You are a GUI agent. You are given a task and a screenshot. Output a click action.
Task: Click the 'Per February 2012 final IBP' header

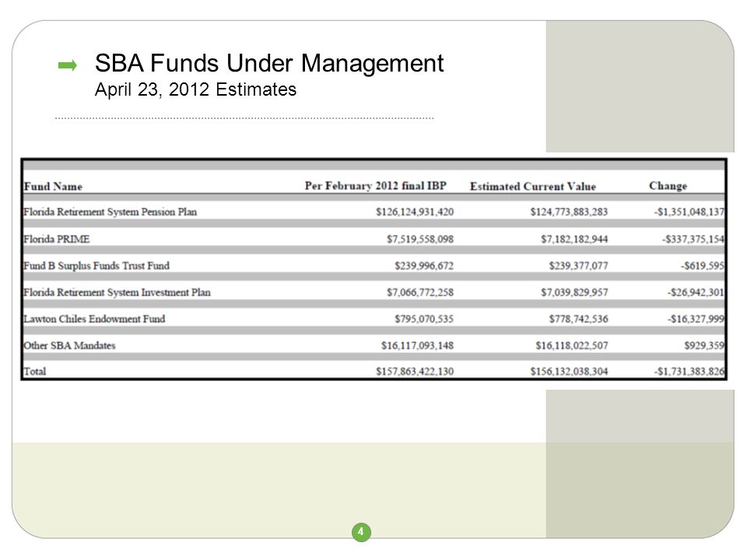click(x=375, y=186)
